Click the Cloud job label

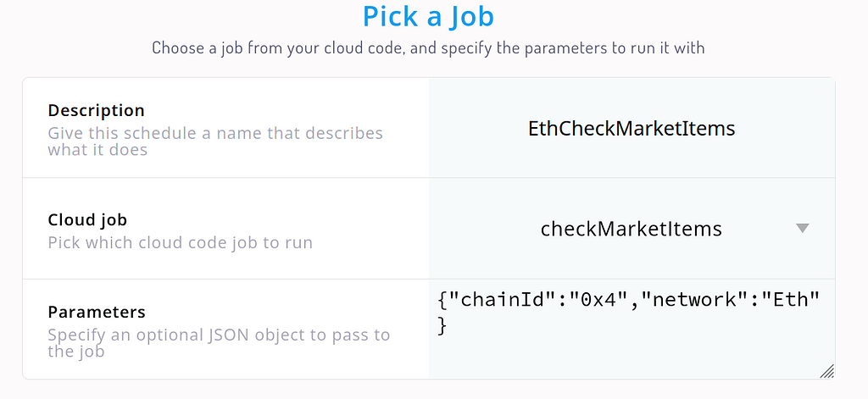pyautogui.click(x=87, y=219)
